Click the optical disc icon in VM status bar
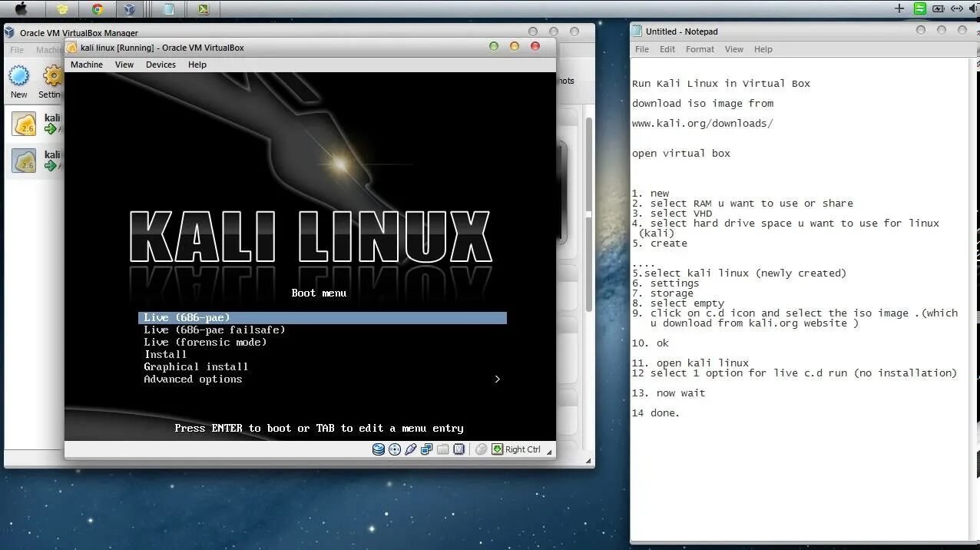The image size is (980, 550). point(395,449)
